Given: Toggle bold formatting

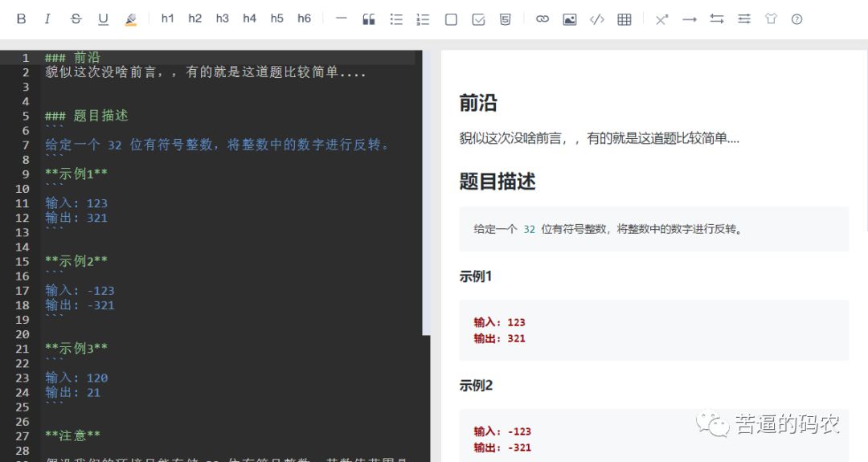Looking at the screenshot, I should (x=21, y=18).
